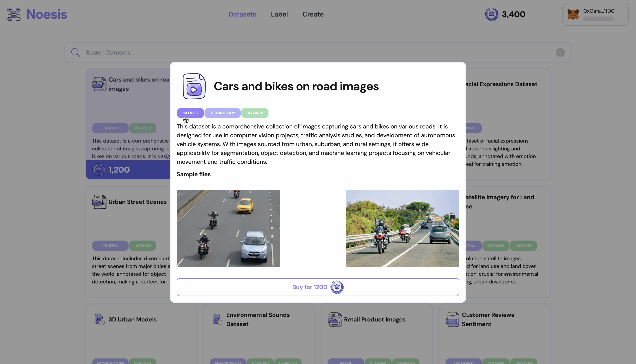Image resolution: width=636 pixels, height=364 pixels.
Task: Click the TECHNOLOGY tag in dialog
Action: point(222,113)
